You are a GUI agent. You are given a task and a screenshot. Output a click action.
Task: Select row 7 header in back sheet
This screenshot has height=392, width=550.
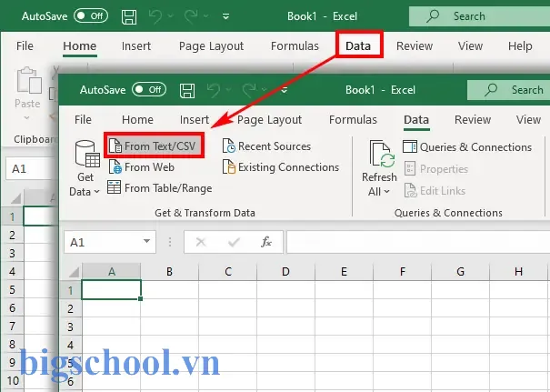pos(13,326)
